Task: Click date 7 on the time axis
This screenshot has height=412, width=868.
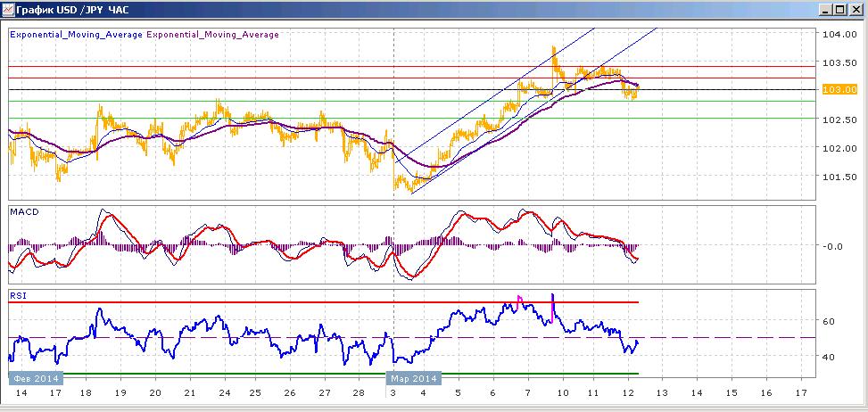Action: click(x=527, y=392)
